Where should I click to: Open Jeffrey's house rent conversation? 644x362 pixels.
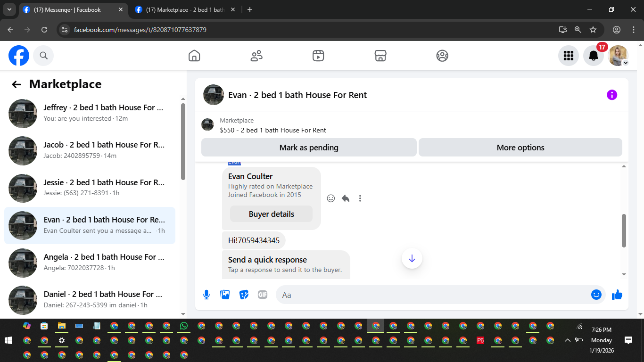[90, 113]
